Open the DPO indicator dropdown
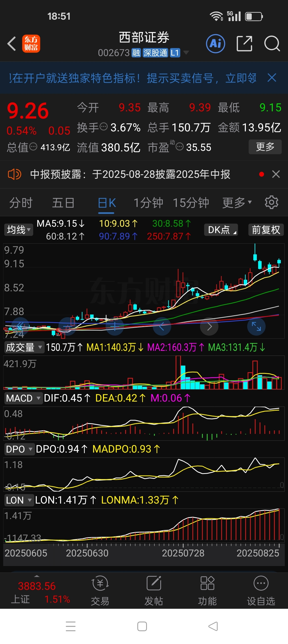 [x=19, y=449]
